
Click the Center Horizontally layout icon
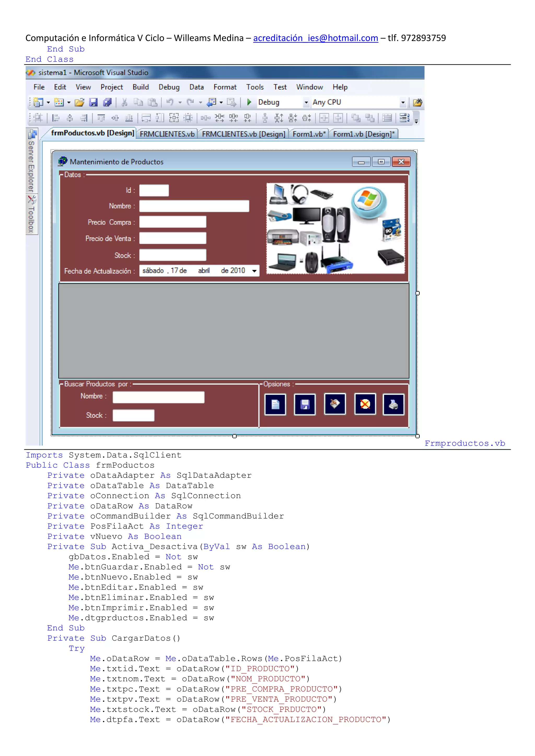(324, 118)
